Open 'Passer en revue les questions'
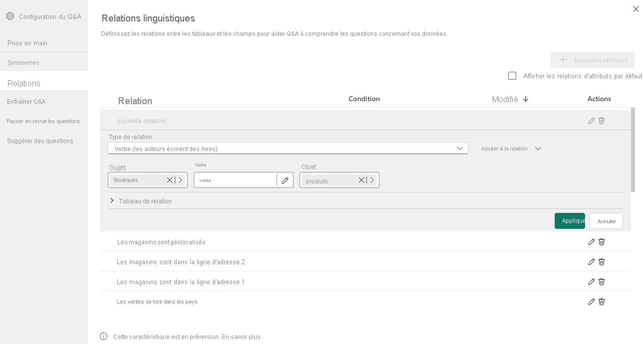The width and height of the screenshot is (644, 344). 44,121
